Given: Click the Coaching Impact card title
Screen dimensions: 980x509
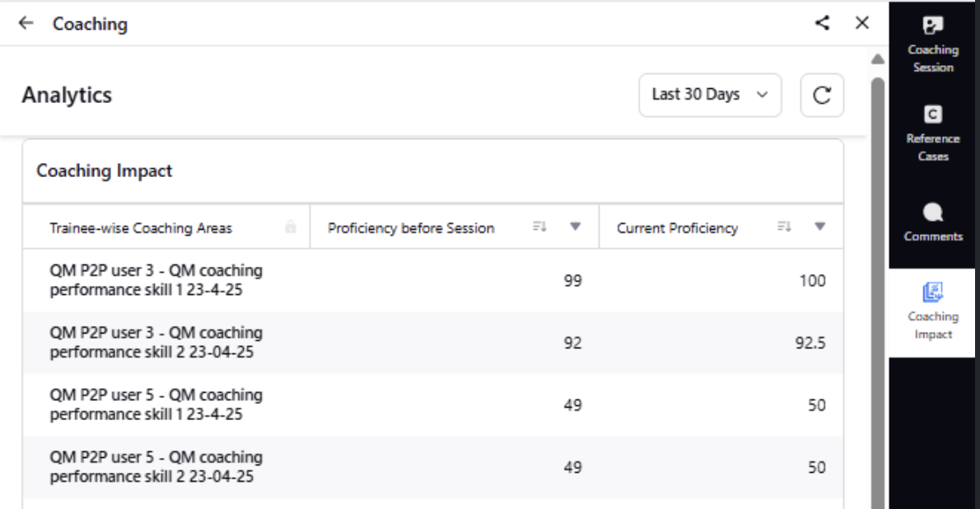Looking at the screenshot, I should pyautogui.click(x=104, y=170).
